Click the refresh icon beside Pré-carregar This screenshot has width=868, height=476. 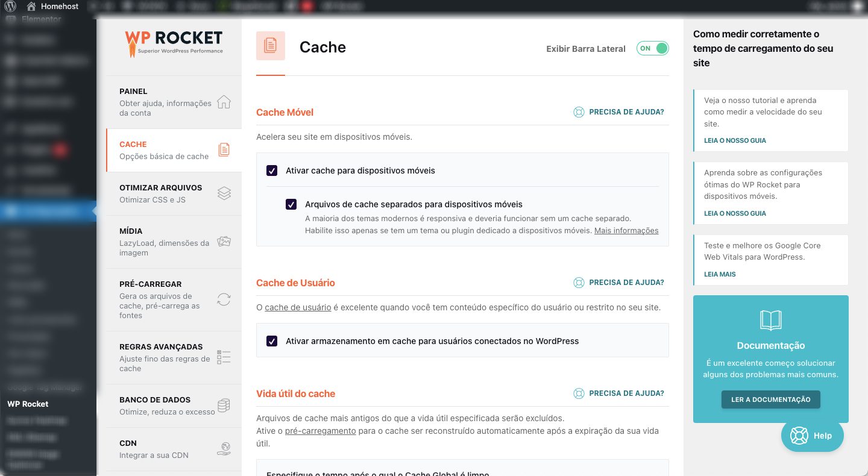pyautogui.click(x=224, y=299)
